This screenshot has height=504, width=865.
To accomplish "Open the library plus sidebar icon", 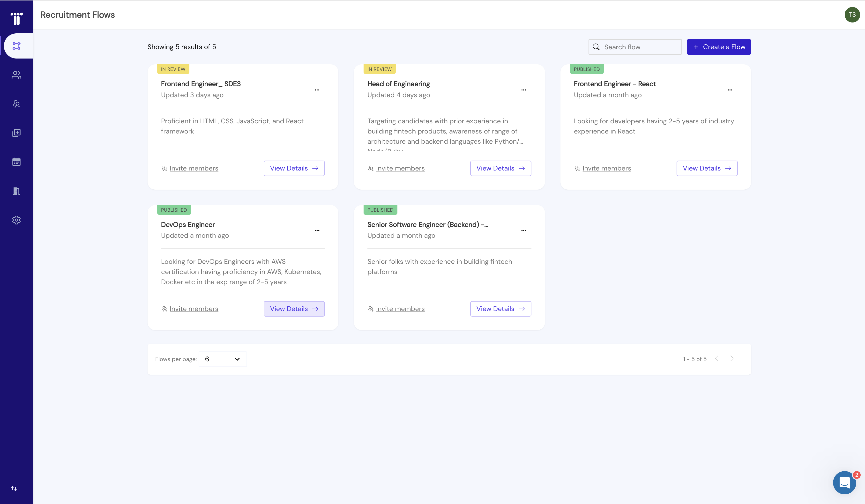I will click(16, 133).
